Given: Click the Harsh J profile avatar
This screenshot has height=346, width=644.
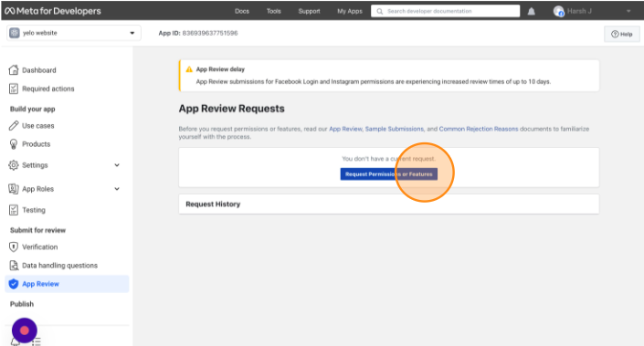Looking at the screenshot, I should [558, 11].
